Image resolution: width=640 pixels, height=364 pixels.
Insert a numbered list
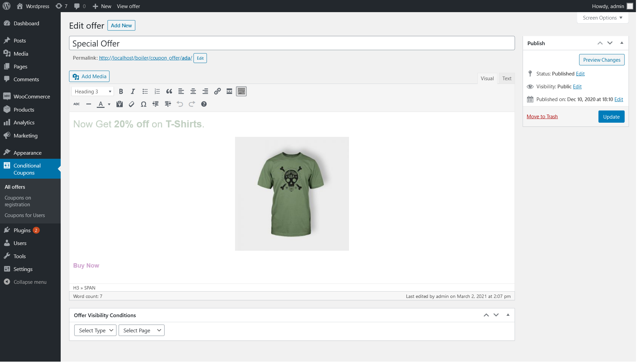157,91
